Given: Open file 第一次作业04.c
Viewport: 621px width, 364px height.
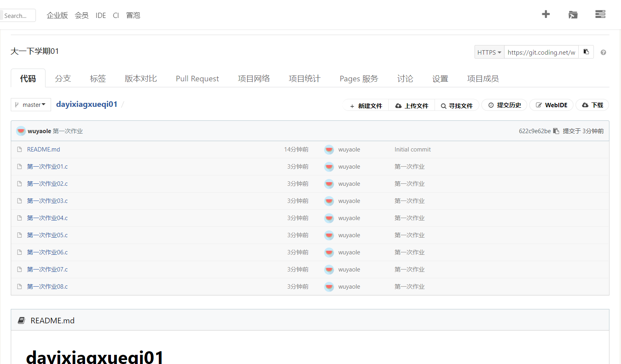Looking at the screenshot, I should [47, 218].
